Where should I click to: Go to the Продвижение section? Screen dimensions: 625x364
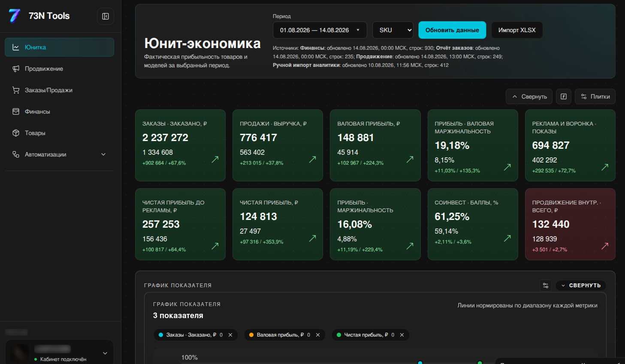click(x=59, y=69)
